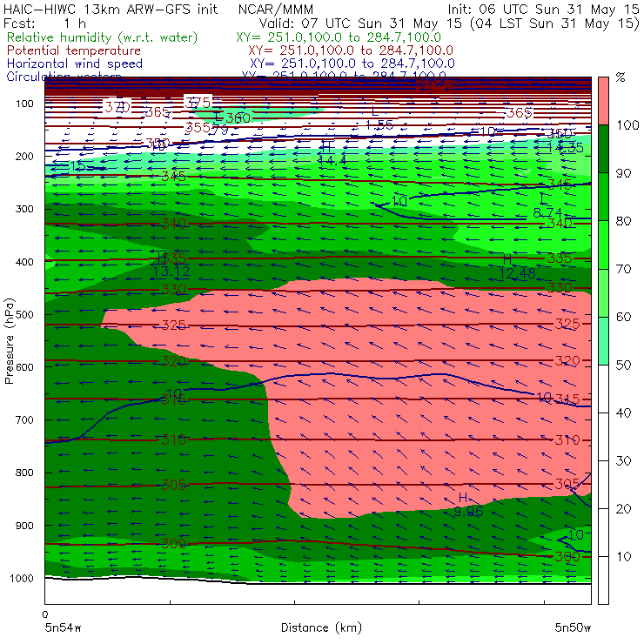Click the 'NCAR/MMM' header text
The width and height of the screenshot is (644, 644).
coord(276,9)
